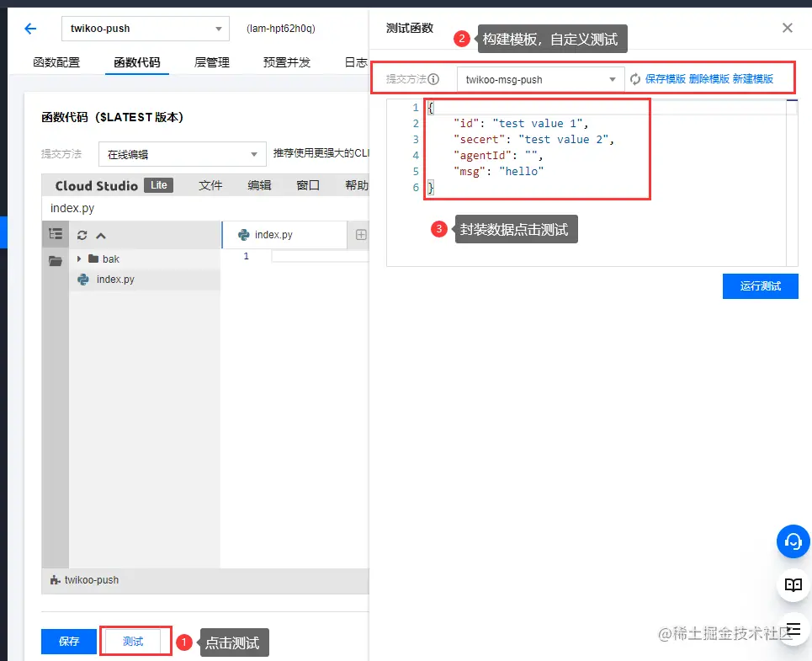Open the 在线编辑 submit method dropdown
The width and height of the screenshot is (812, 661).
183,154
